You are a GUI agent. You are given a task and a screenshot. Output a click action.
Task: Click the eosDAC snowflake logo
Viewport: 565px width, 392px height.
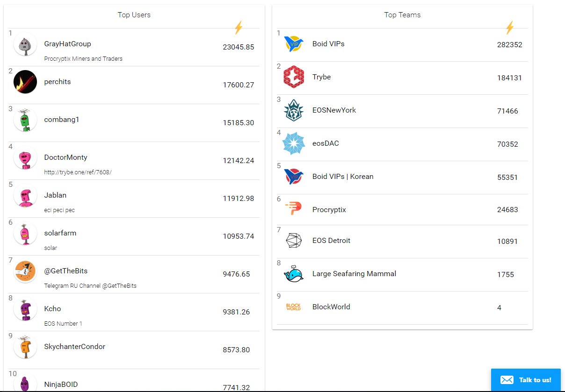pos(294,143)
